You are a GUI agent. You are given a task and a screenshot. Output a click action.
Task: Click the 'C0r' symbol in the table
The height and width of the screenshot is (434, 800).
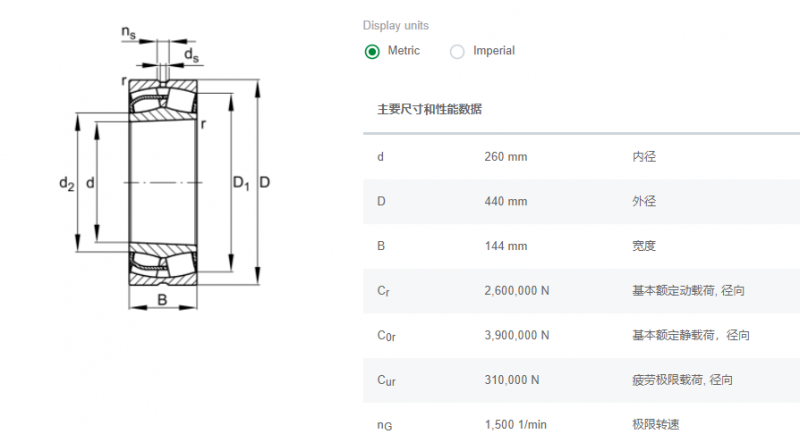(386, 336)
